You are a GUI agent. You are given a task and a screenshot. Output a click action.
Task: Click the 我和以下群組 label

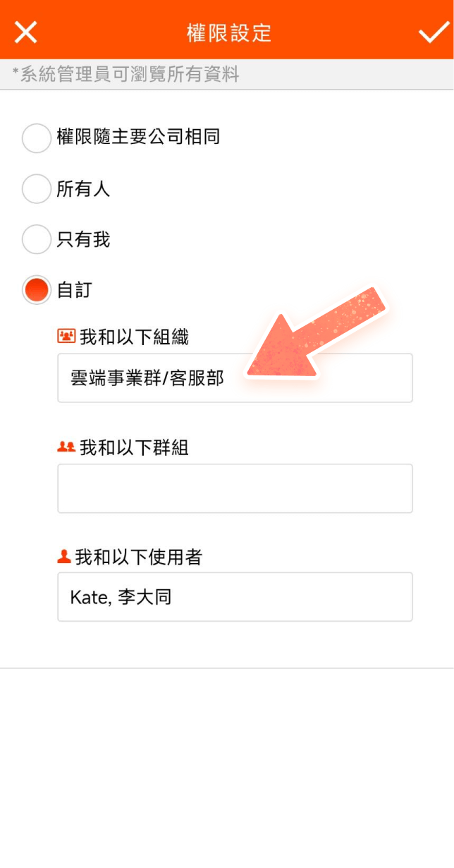tap(134, 447)
